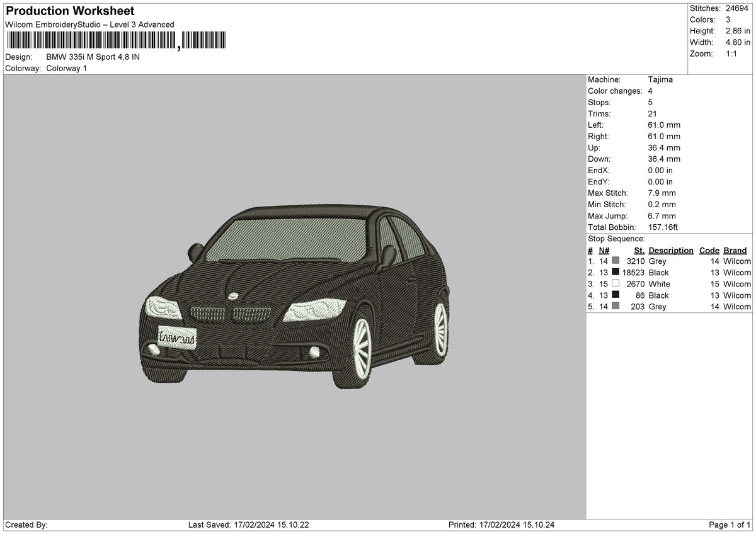Click the Machine value 'Tajima'
Screen dimensions: 756x534
tap(660, 79)
